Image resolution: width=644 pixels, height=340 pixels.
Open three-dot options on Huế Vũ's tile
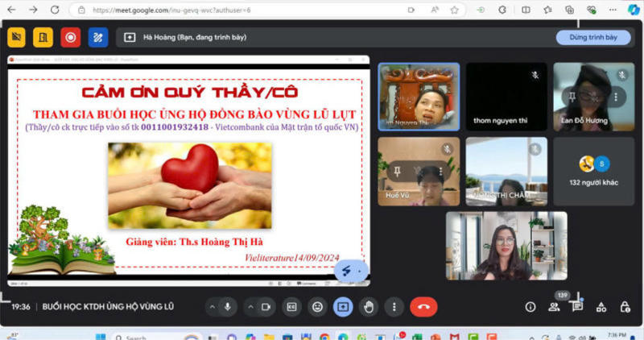click(440, 171)
